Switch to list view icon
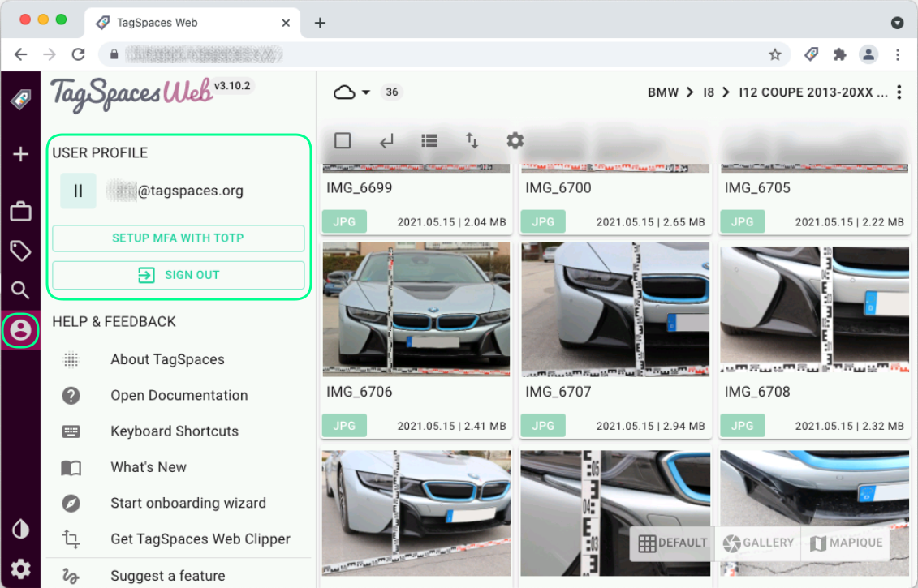This screenshot has height=588, width=918. pos(429,140)
